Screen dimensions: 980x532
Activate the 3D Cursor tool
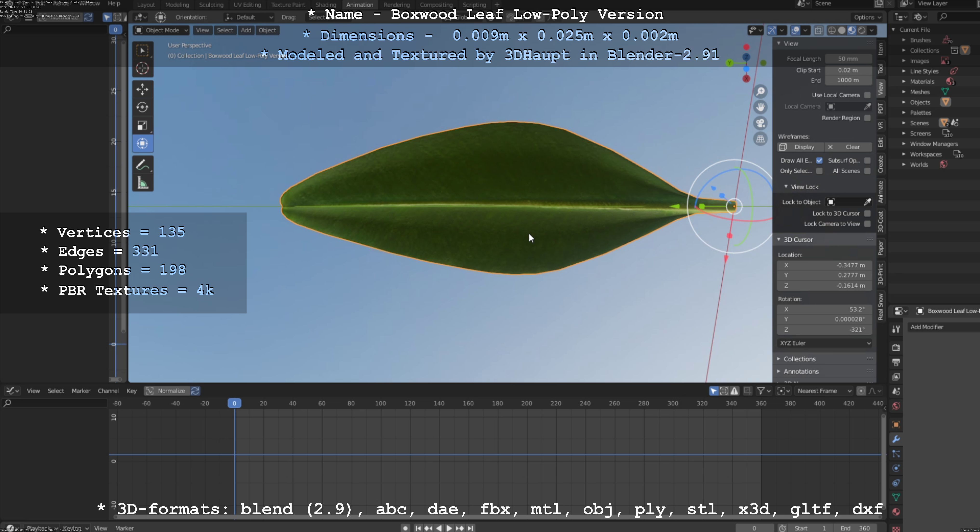[143, 68]
